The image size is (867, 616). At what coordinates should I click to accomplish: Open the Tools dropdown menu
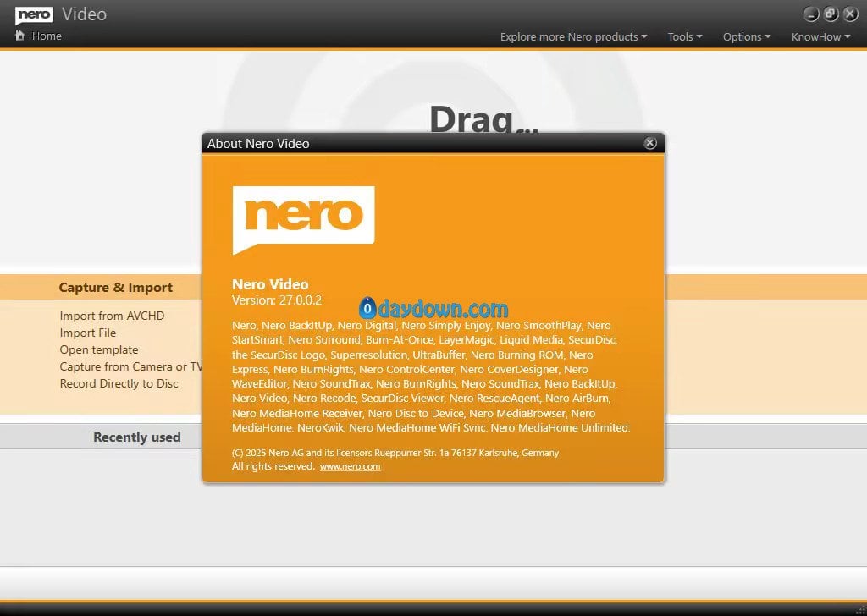(685, 36)
